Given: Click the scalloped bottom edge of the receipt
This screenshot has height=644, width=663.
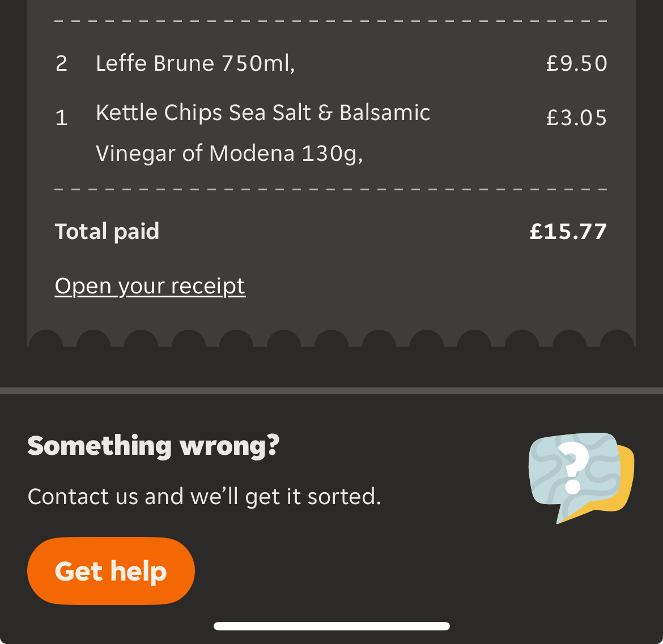Looking at the screenshot, I should [x=331, y=338].
